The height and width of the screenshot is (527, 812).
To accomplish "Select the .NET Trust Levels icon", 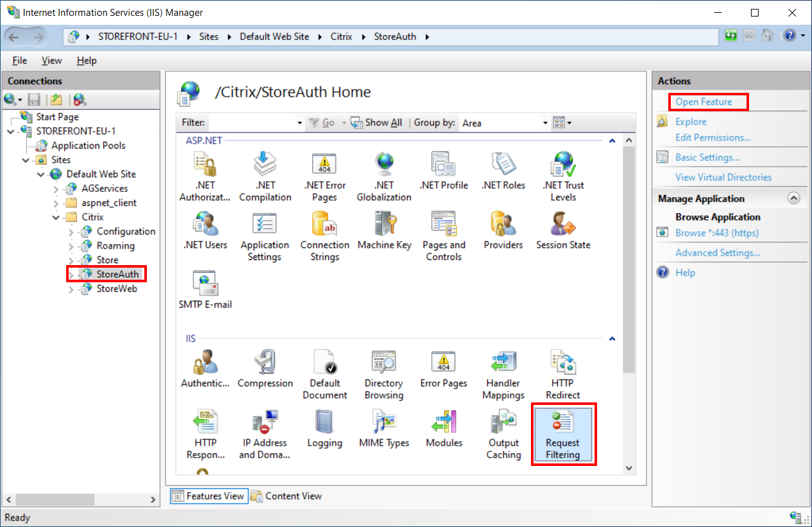I will (x=563, y=177).
